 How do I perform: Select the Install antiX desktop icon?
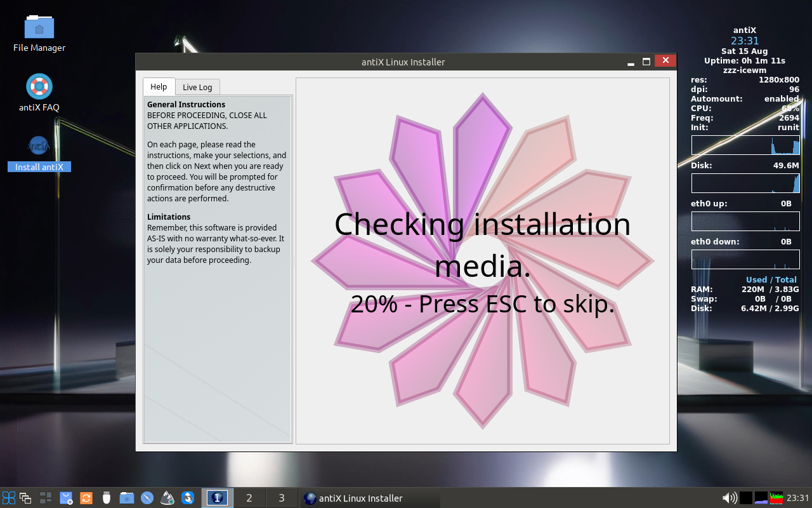(39, 153)
